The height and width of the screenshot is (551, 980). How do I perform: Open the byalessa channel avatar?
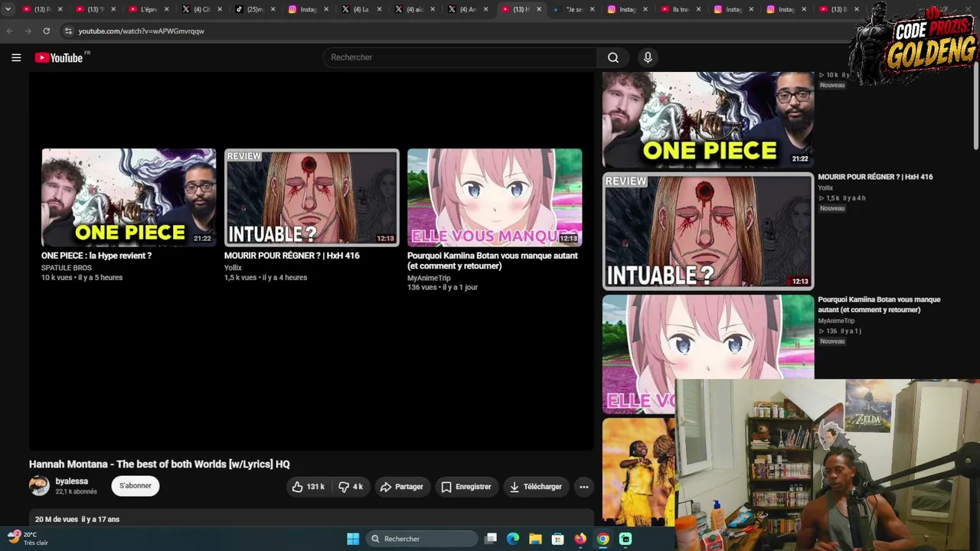click(39, 486)
